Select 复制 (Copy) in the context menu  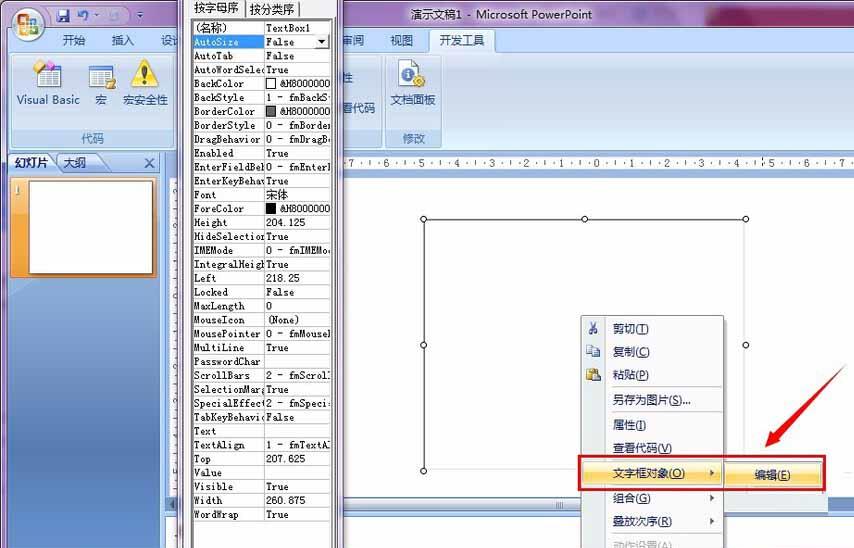click(630, 352)
